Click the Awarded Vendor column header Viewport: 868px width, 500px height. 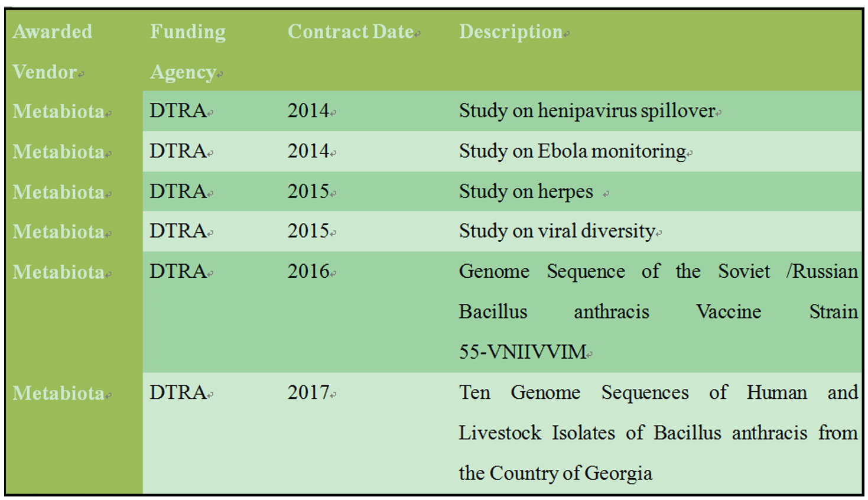52,51
